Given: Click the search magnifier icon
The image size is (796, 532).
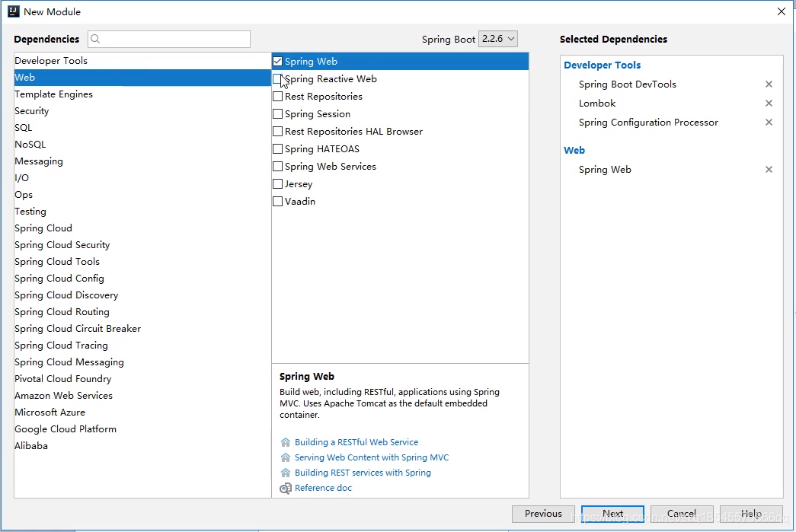Looking at the screenshot, I should point(95,39).
